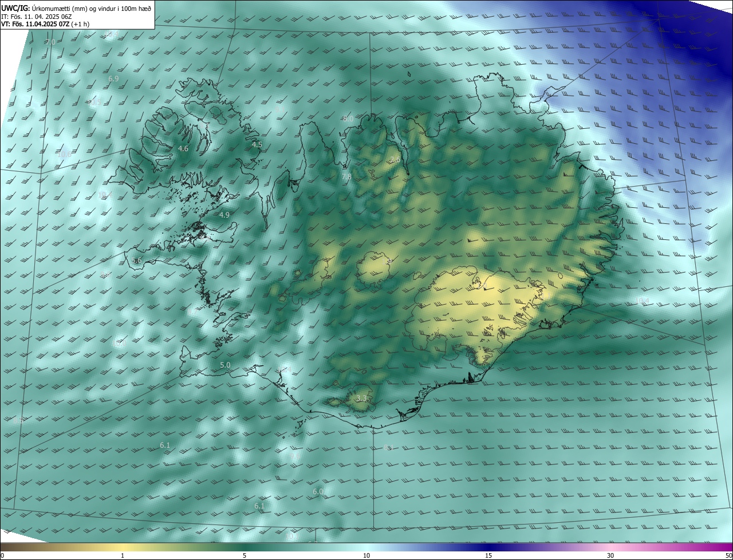
Task: Click the 10 tick on color scale
Action: point(366,555)
